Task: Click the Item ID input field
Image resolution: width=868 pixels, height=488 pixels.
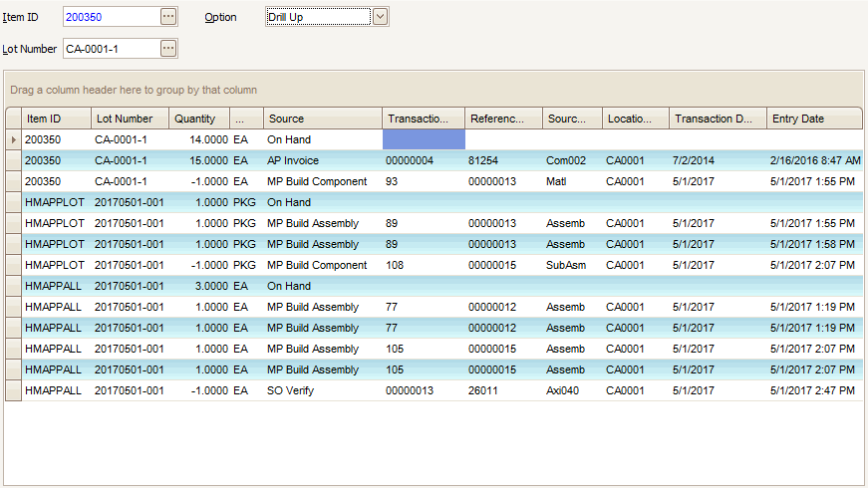Action: (110, 17)
